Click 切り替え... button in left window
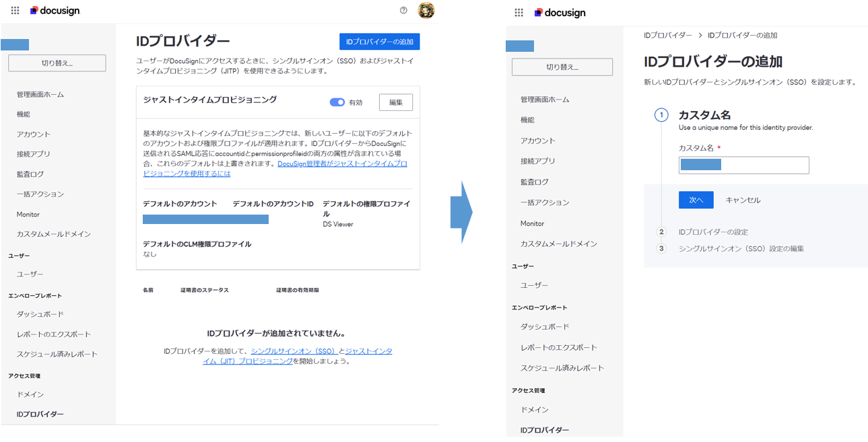 tap(57, 63)
